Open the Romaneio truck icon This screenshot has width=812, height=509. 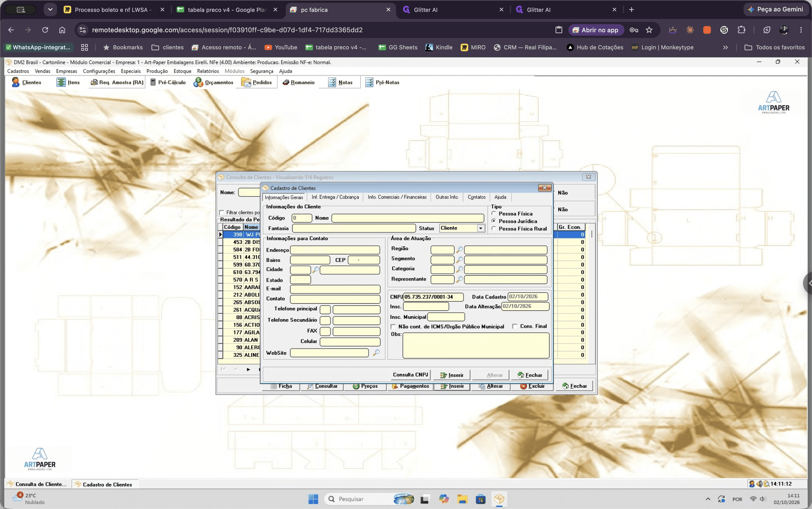click(x=286, y=83)
